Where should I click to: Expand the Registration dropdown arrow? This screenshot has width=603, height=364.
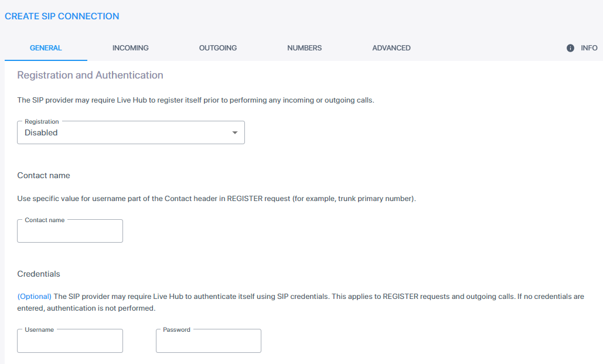pos(234,132)
